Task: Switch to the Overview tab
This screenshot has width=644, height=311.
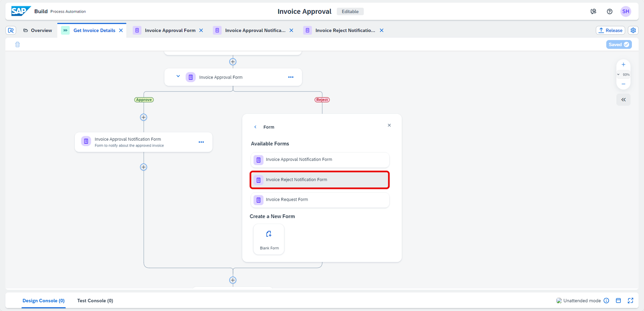Action: click(38, 30)
